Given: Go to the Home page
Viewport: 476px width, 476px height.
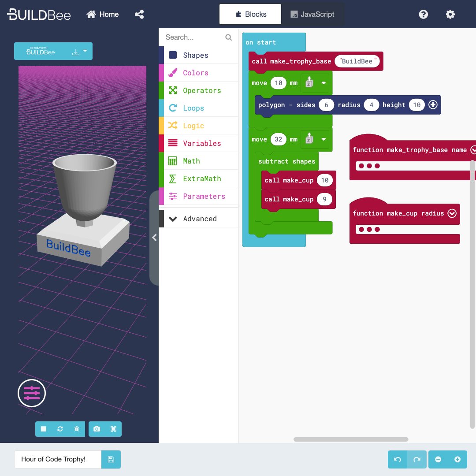Looking at the screenshot, I should click(103, 14).
